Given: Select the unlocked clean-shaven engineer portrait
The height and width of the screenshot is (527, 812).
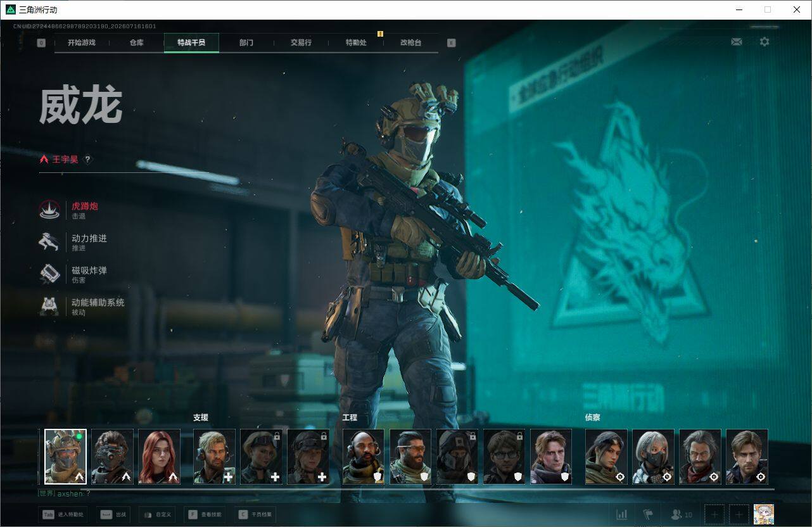Looking at the screenshot, I should tap(551, 457).
